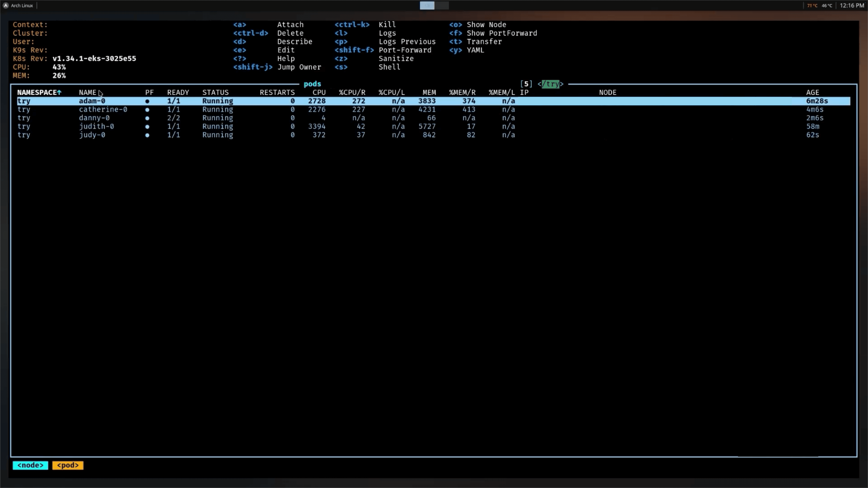Click the port-forward dot for adam-0

(147, 101)
